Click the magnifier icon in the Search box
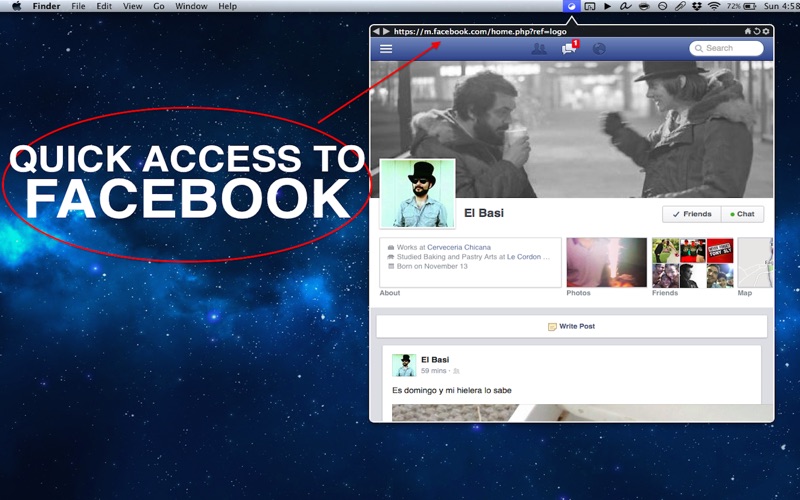This screenshot has width=800, height=500. pyautogui.click(x=699, y=48)
